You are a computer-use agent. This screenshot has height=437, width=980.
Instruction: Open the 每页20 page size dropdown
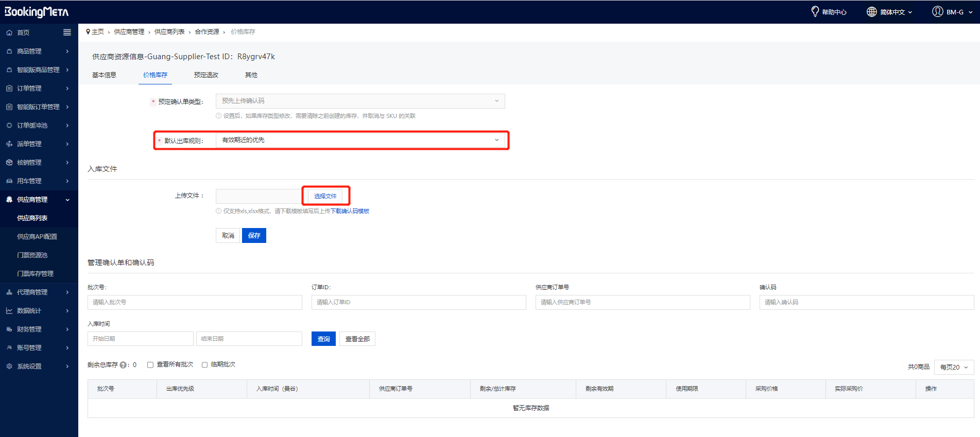pyautogui.click(x=954, y=367)
